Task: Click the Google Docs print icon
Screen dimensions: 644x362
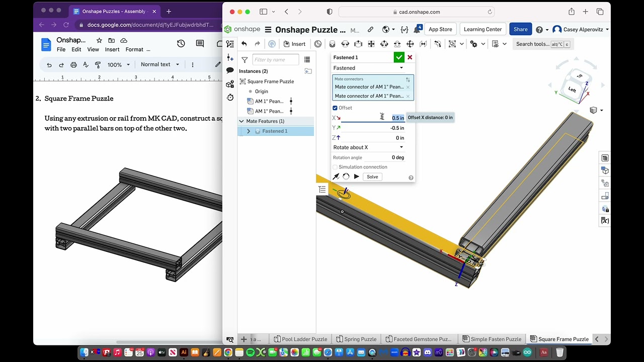Action: (73, 64)
